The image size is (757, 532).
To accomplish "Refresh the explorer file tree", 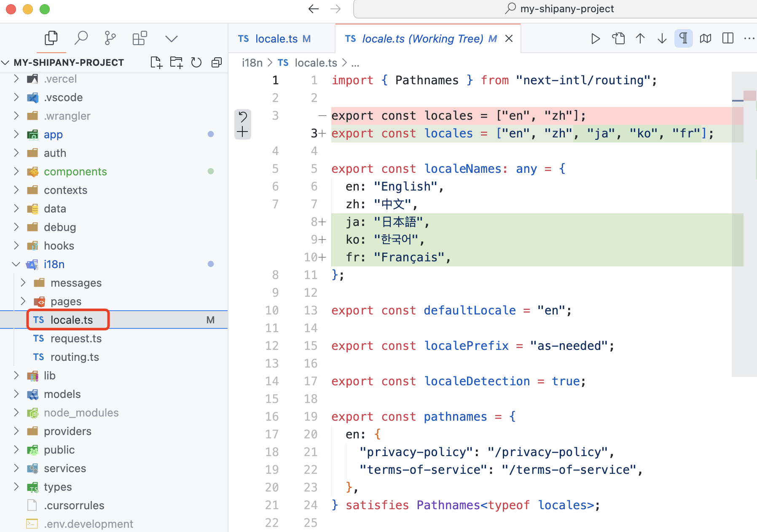I will [196, 62].
